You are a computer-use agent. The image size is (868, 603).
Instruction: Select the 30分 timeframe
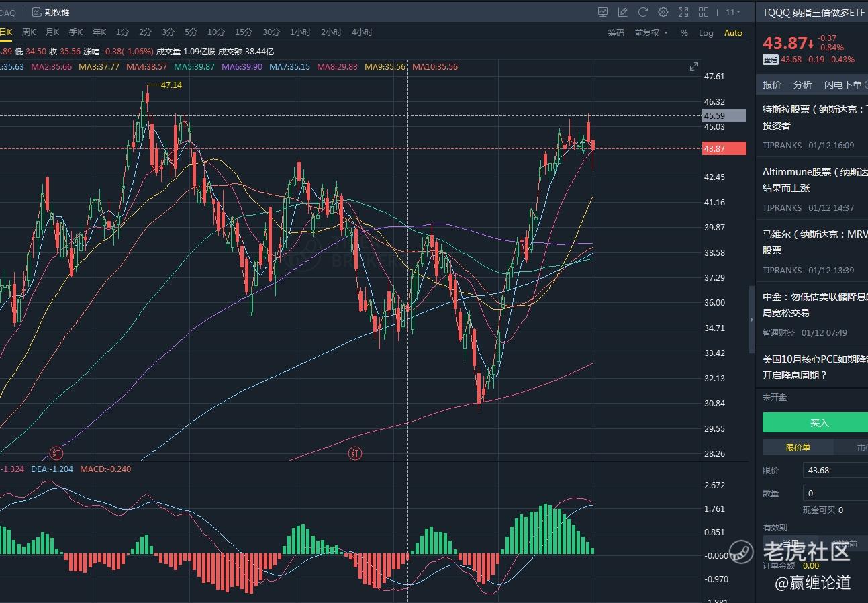[x=271, y=32]
